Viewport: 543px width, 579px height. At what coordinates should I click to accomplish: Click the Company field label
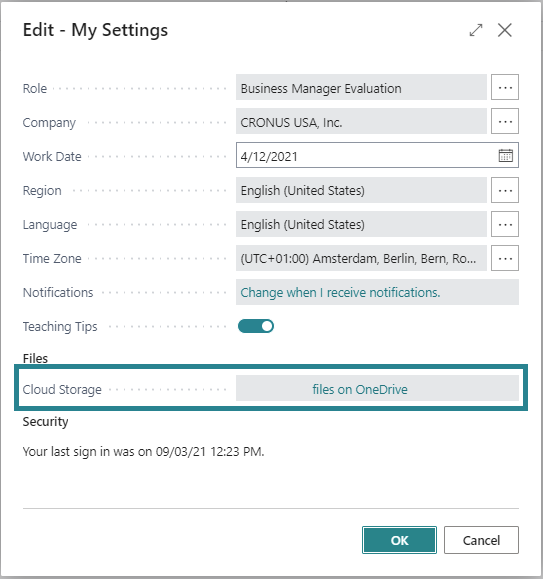[49, 123]
